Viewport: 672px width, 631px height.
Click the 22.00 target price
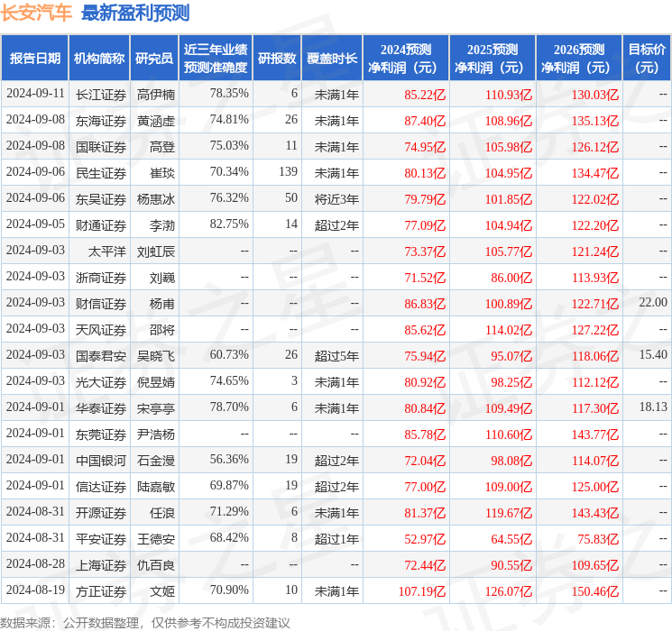tap(653, 302)
